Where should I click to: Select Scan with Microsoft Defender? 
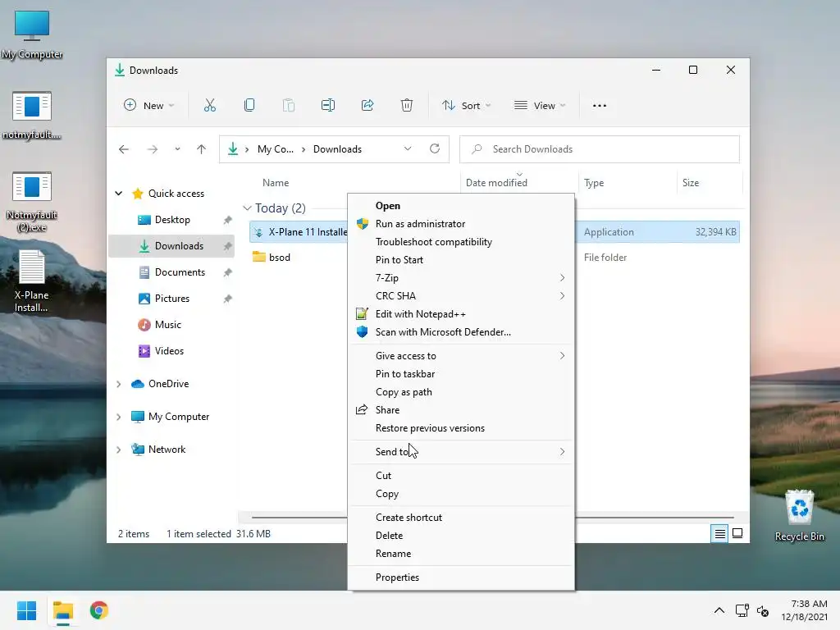coord(461,332)
